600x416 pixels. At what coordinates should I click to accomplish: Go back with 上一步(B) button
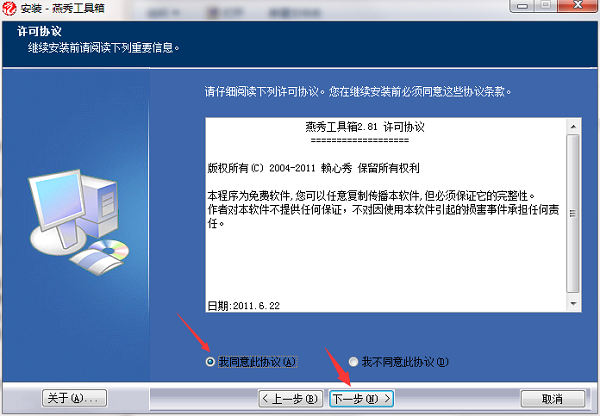coord(291,399)
